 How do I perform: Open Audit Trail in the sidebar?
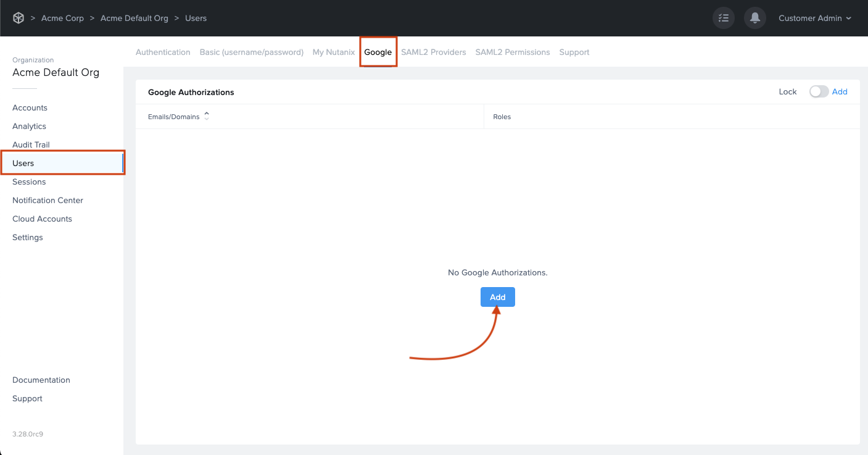[x=31, y=144]
